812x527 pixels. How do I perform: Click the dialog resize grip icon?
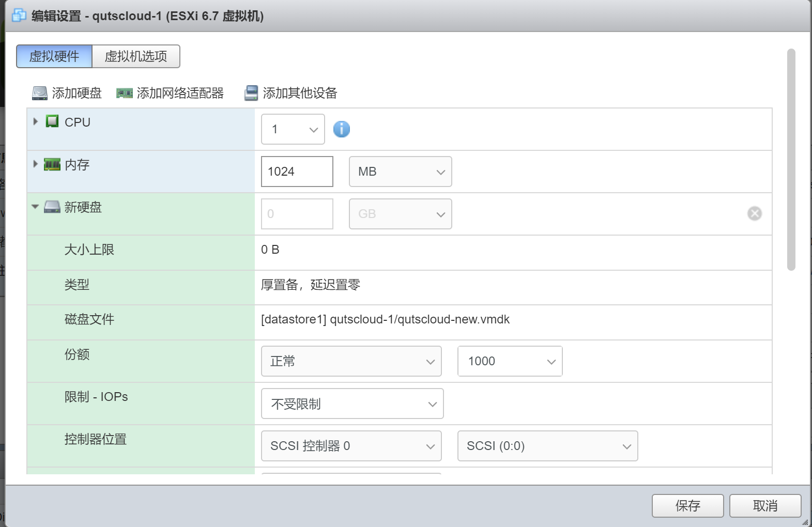[805, 522]
